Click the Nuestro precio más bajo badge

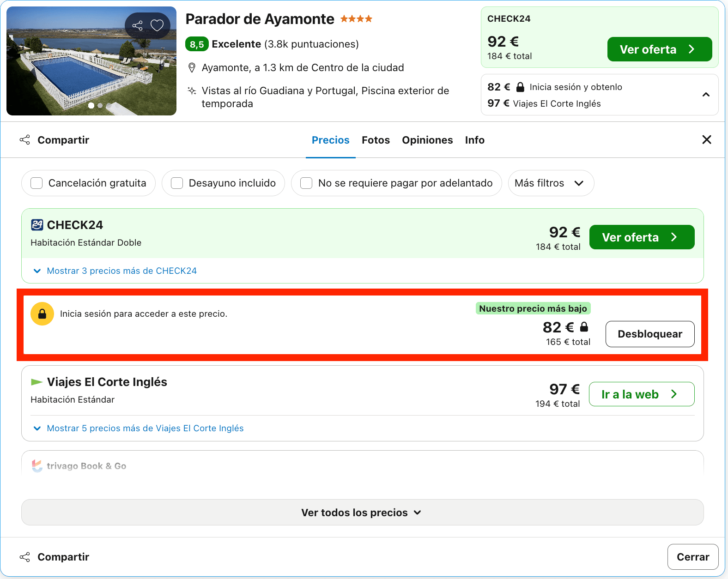(533, 308)
